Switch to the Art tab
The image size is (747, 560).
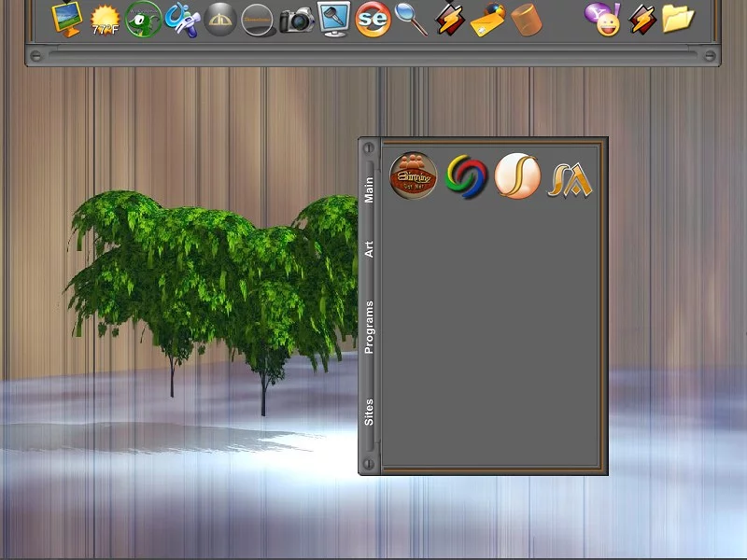[369, 248]
